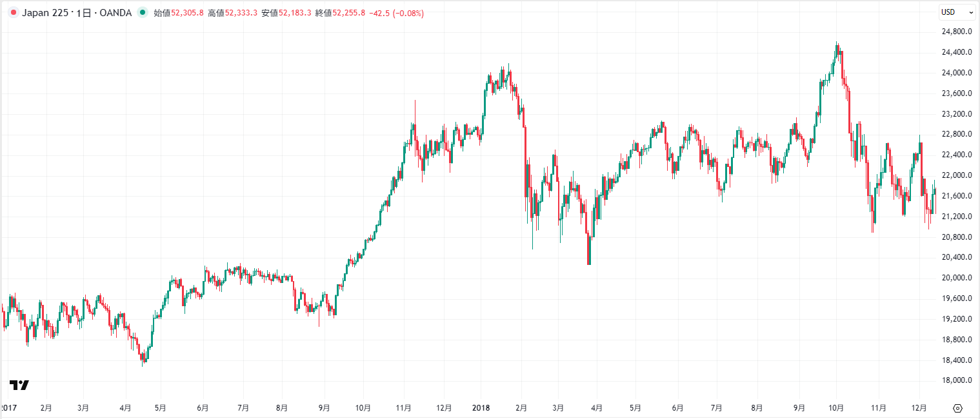Click the OANDA source label in the legend
Viewport: 980px width, 419px height.
(x=116, y=12)
